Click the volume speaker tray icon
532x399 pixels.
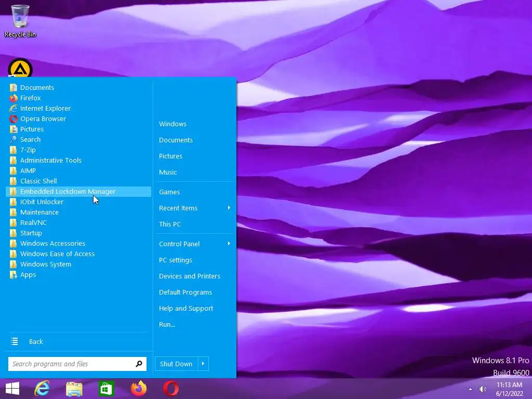483,389
